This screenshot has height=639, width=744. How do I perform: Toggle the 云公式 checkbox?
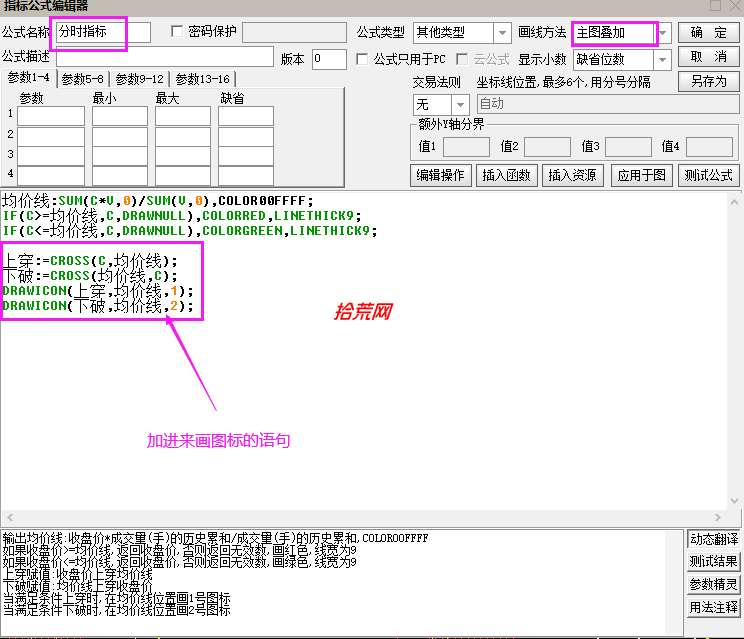point(461,59)
